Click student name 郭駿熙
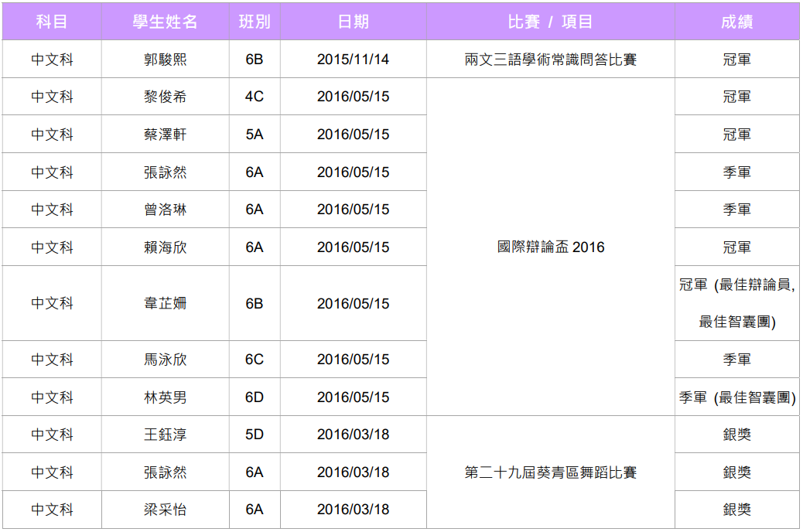This screenshot has width=803, height=532. (165, 60)
